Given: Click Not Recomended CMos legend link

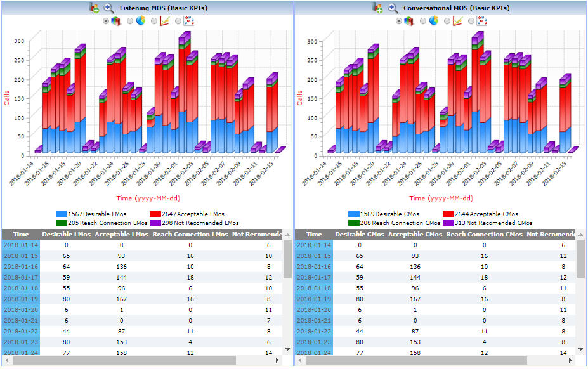Looking at the screenshot, I should 499,223.
